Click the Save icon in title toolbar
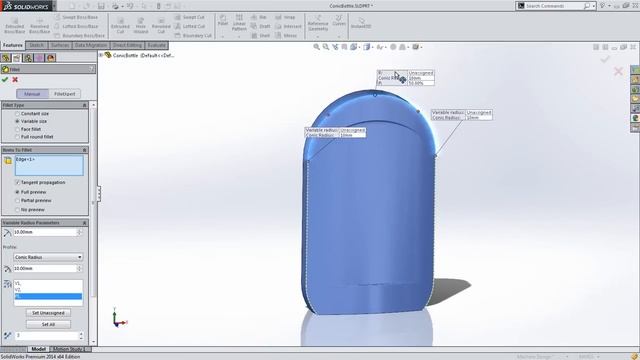Viewport: 640px width, 360px height. click(101, 6)
